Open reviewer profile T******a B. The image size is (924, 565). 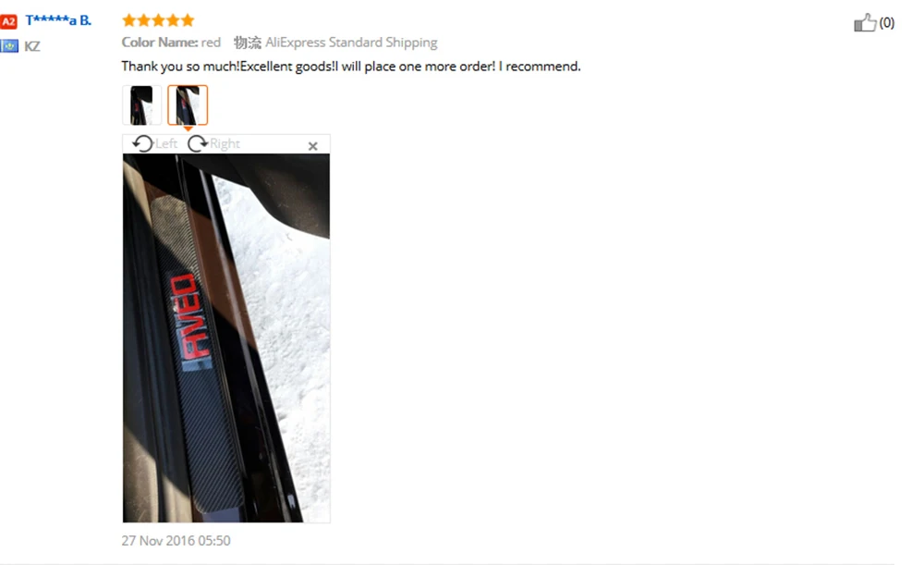(x=58, y=20)
